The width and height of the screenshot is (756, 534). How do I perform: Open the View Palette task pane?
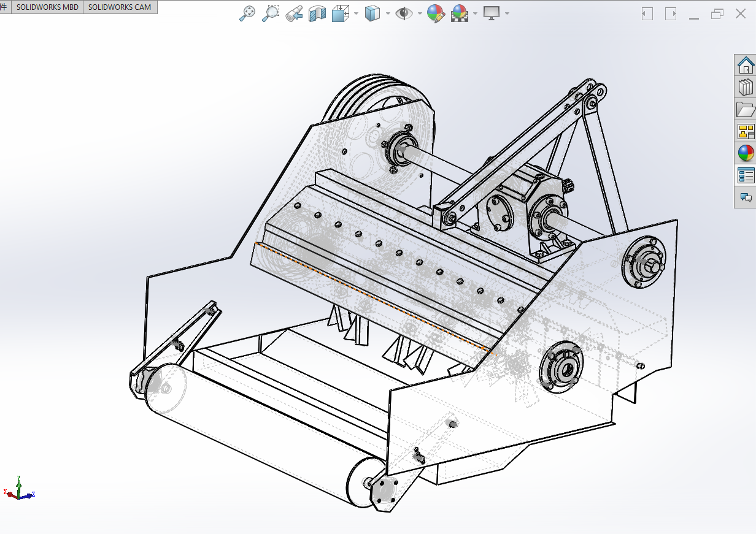746,131
